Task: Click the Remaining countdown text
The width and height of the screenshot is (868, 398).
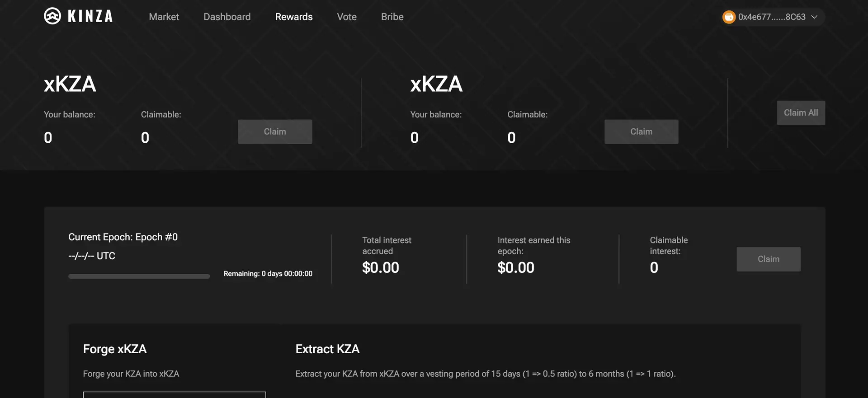Action: [x=268, y=274]
